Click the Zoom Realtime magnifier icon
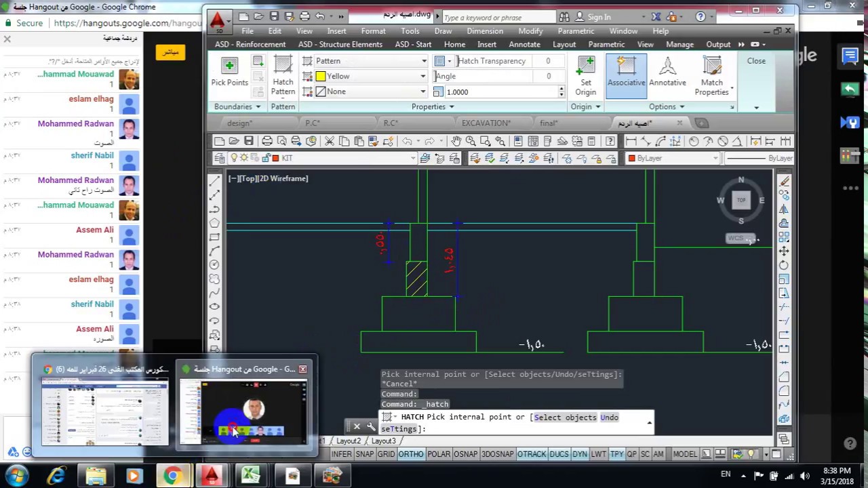The image size is (868, 488). click(471, 141)
